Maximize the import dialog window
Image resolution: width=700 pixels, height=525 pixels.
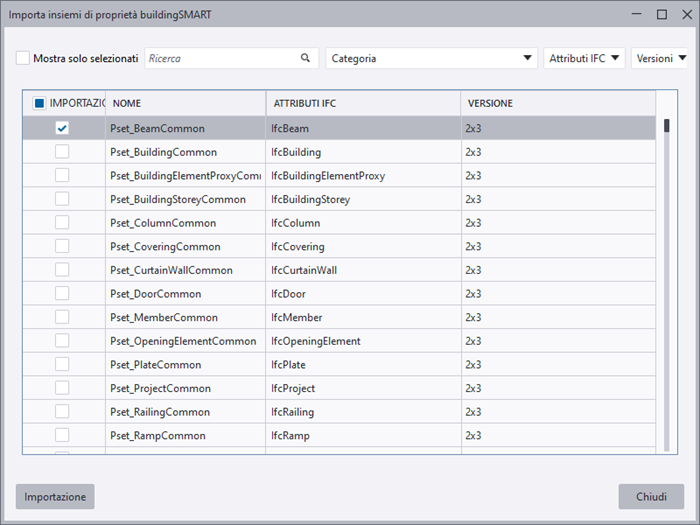662,14
